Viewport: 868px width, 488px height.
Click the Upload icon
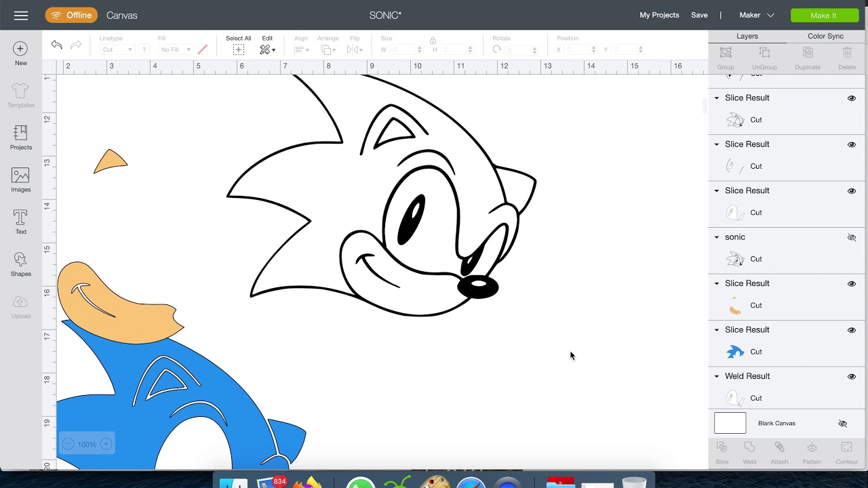click(20, 302)
